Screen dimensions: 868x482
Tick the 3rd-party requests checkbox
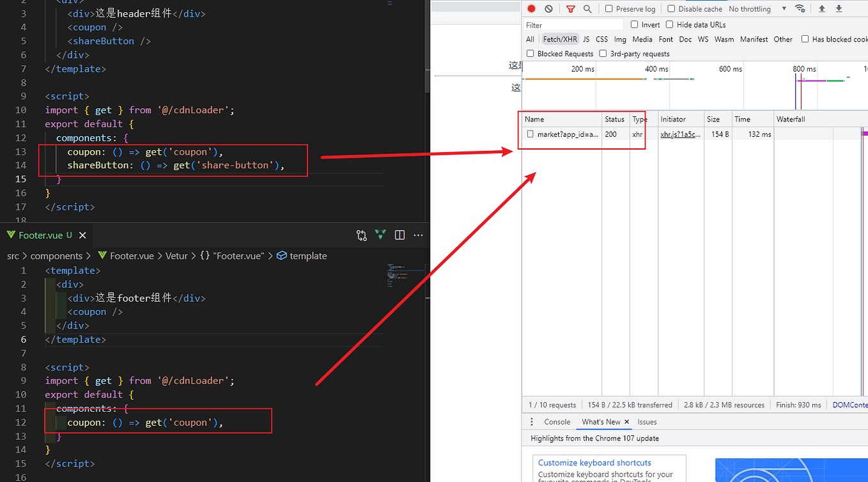(603, 54)
